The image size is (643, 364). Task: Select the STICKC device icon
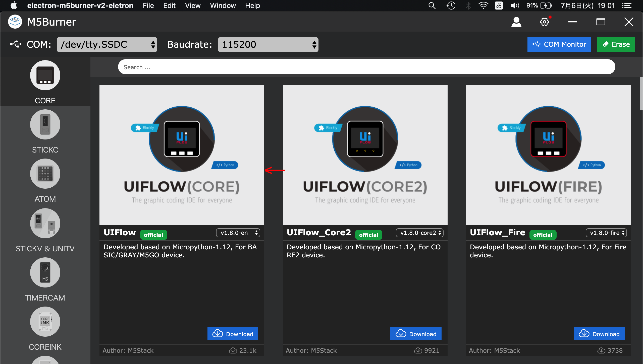click(x=45, y=124)
